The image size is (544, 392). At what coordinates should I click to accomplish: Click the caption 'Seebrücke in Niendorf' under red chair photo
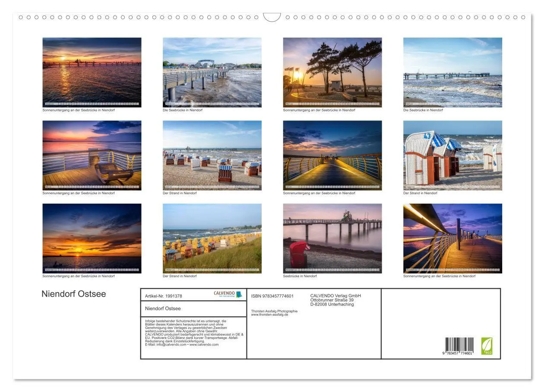[x=300, y=276]
